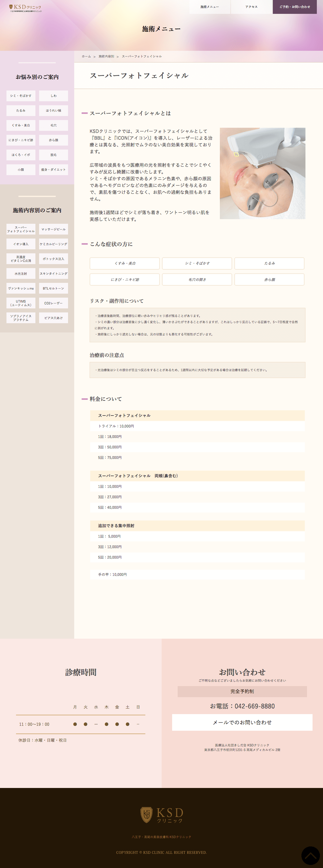Select ボトックス注入 treatment button
This screenshot has height=868, width=323.
53,259
